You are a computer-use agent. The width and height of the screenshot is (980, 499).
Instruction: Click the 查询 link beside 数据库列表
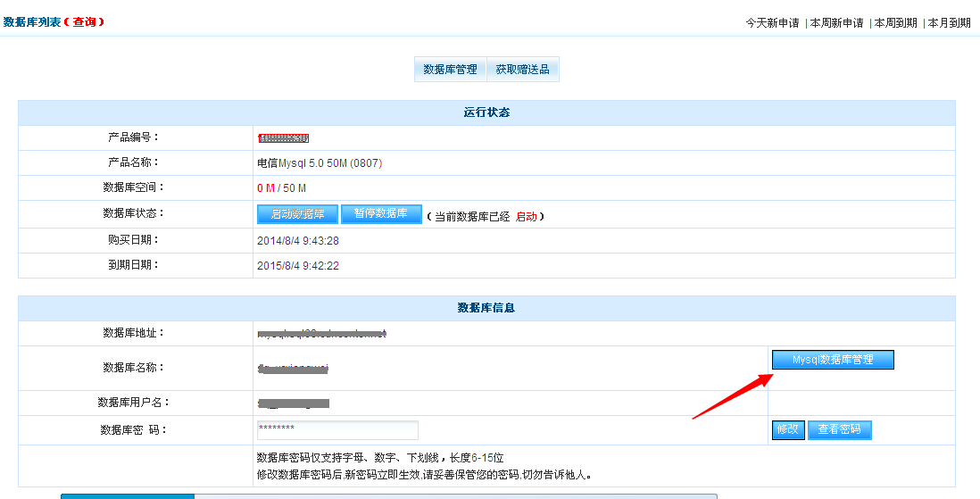(x=83, y=21)
